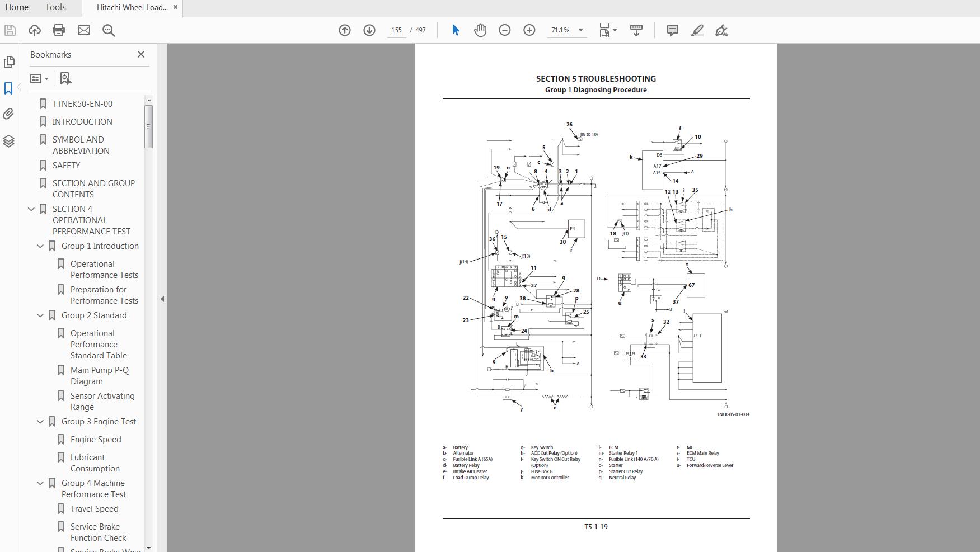Open the Print dialog
The height and width of the screenshot is (552, 980).
coord(59,30)
